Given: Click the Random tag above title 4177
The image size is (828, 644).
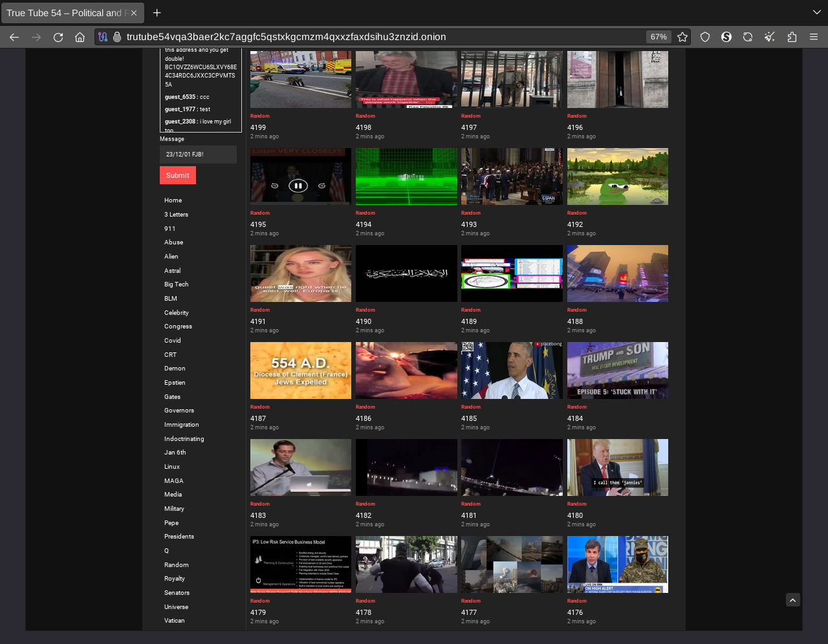Looking at the screenshot, I should click(471, 601).
